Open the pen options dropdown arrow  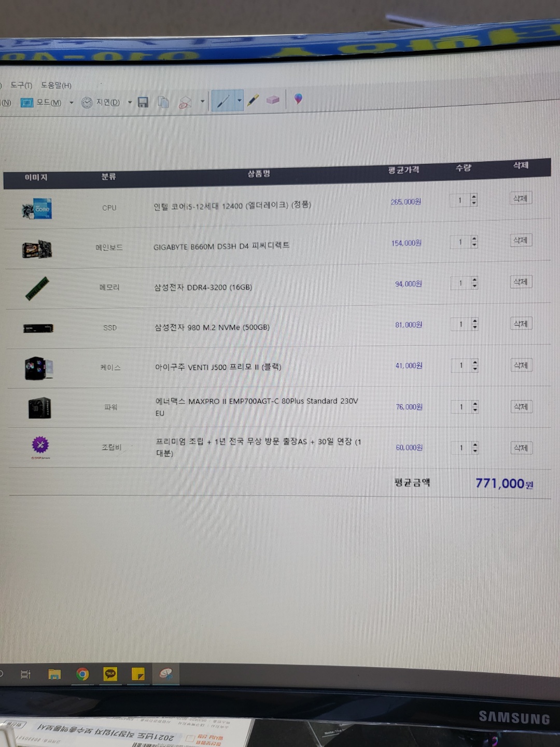click(239, 100)
